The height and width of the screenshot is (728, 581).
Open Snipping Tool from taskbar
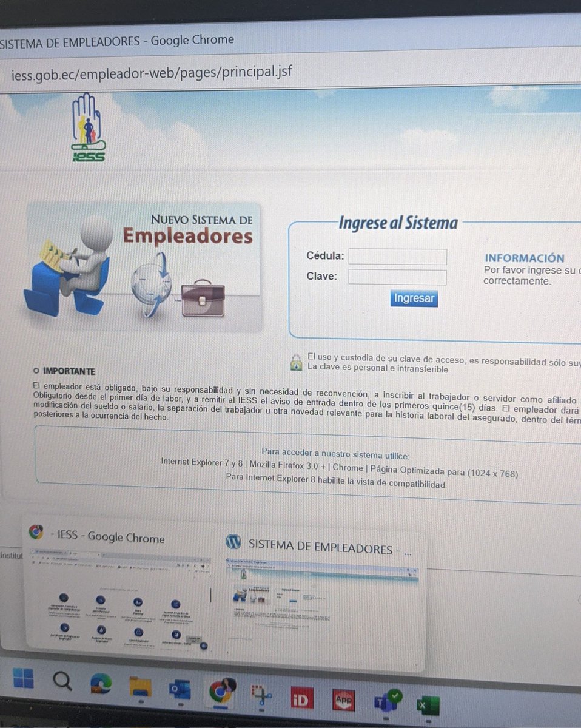coord(261,695)
